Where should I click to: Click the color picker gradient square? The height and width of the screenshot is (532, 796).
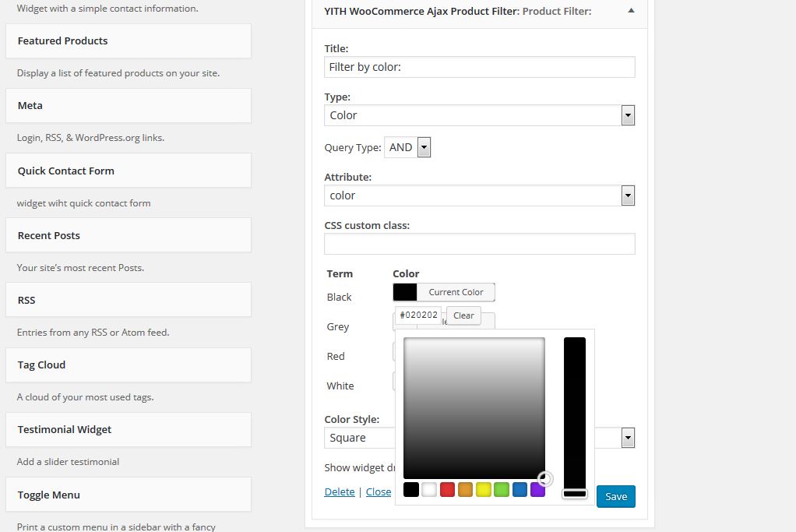pyautogui.click(x=474, y=408)
